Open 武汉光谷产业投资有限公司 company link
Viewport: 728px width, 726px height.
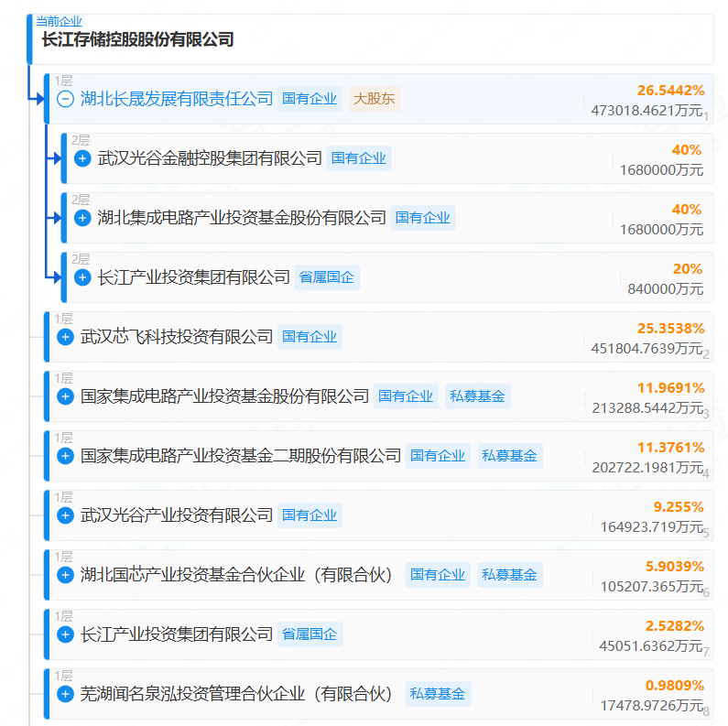[x=177, y=515]
